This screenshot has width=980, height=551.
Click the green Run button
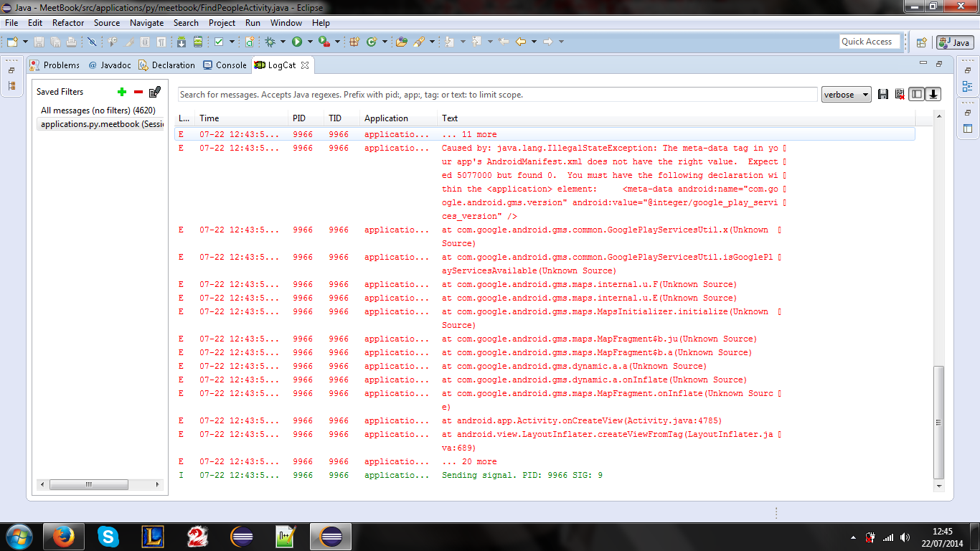pyautogui.click(x=296, y=42)
